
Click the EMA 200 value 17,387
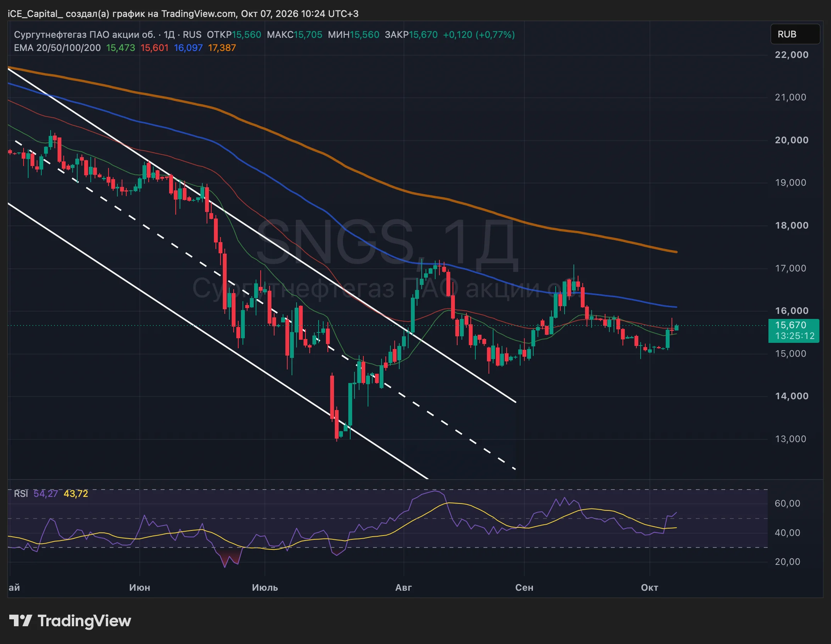[x=222, y=48]
